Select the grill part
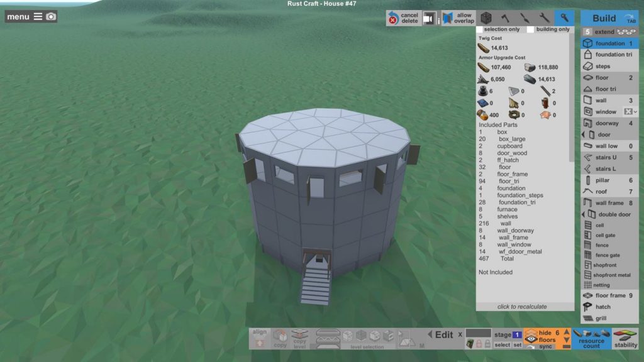This screenshot has height=362, width=644. pyautogui.click(x=609, y=318)
